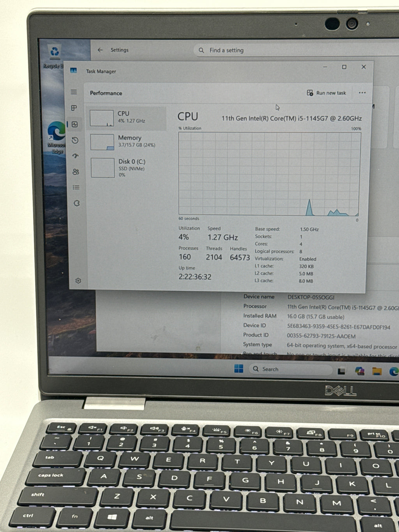Open File Explorer from the taskbar
Screen dimensions: 399x532
point(377,371)
